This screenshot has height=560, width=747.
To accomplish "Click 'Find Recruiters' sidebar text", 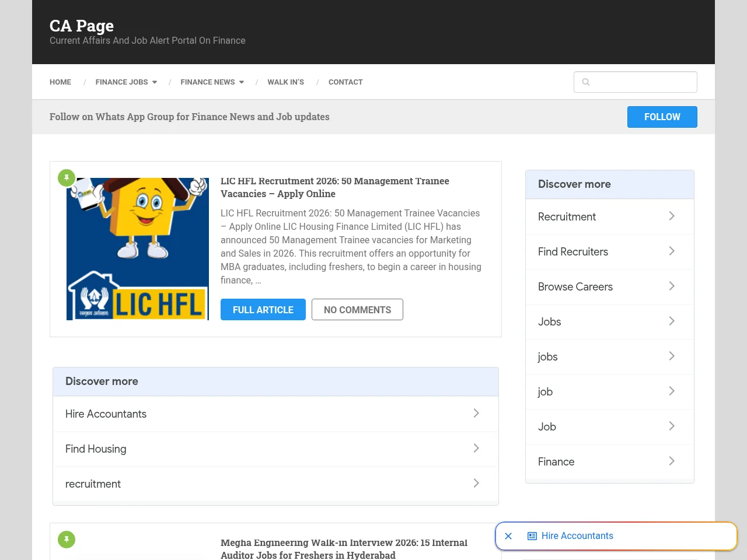I will [573, 251].
